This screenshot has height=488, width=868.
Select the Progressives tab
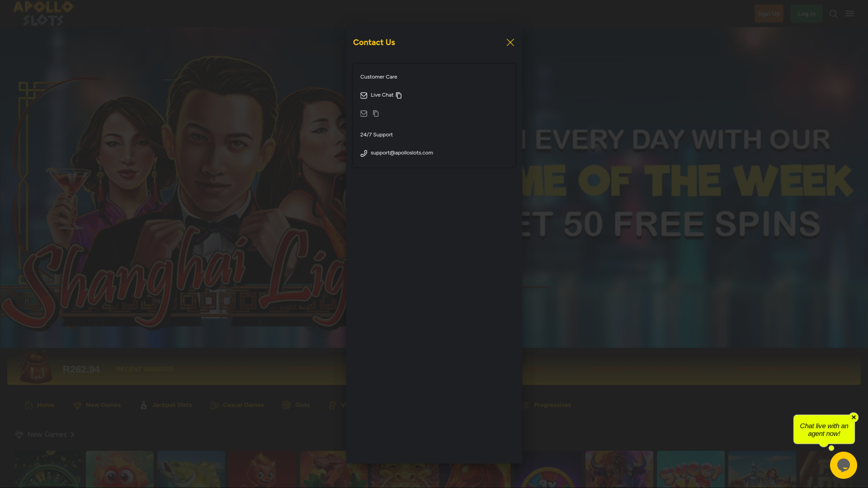click(547, 405)
